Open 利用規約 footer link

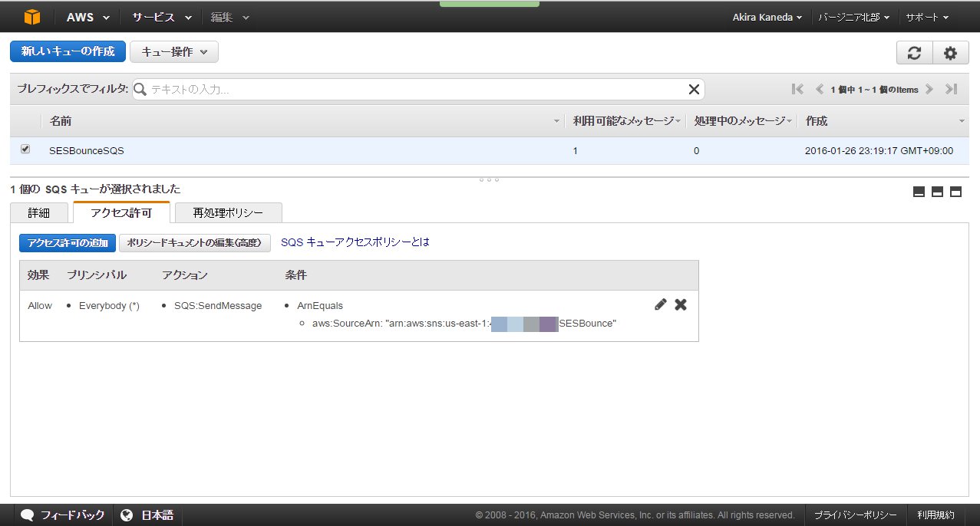pos(935,515)
